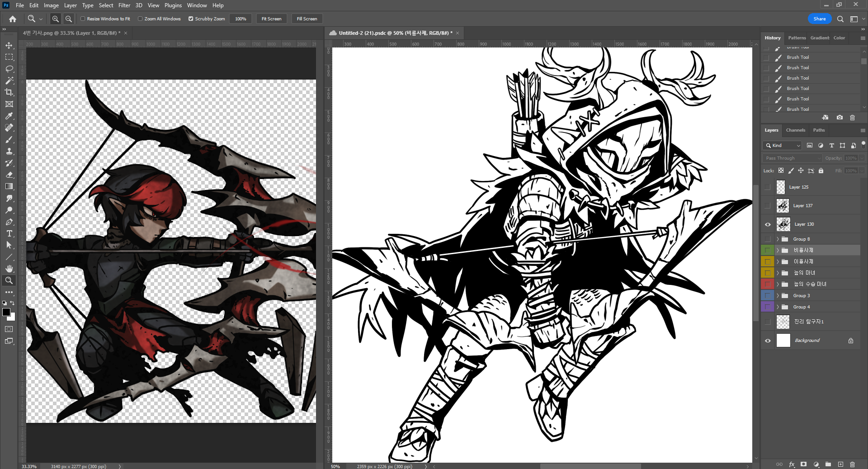The height and width of the screenshot is (469, 868).
Task: Hide the Background layer
Action: [x=768, y=341]
